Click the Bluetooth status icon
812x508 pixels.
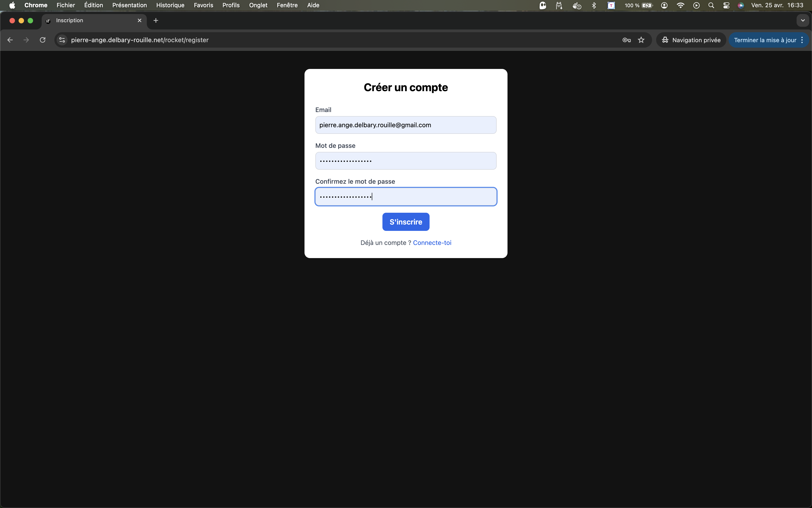(594, 5)
